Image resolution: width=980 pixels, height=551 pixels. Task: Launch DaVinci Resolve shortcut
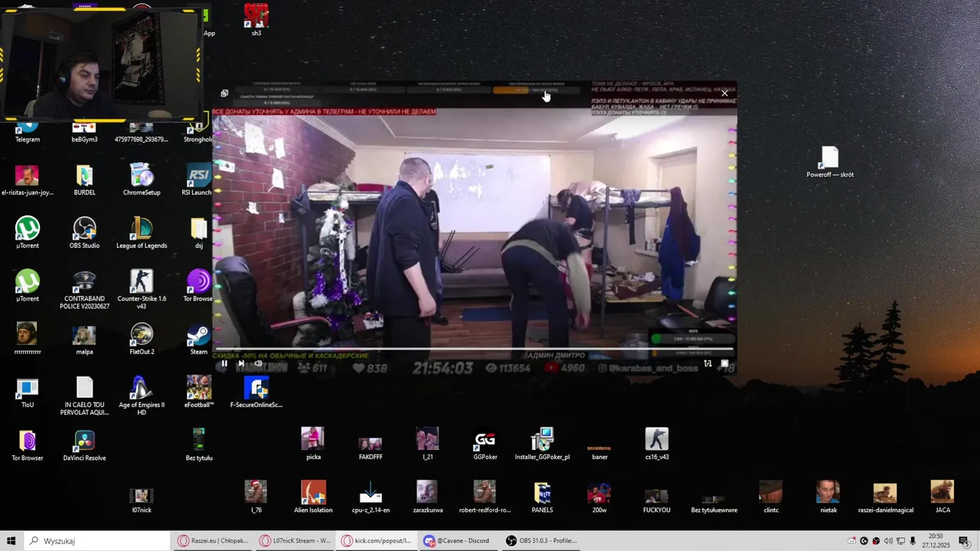pos(84,445)
